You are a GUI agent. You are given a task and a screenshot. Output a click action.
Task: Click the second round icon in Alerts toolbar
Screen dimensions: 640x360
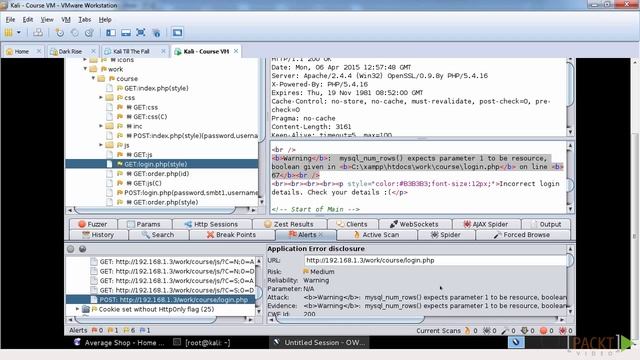point(82,249)
